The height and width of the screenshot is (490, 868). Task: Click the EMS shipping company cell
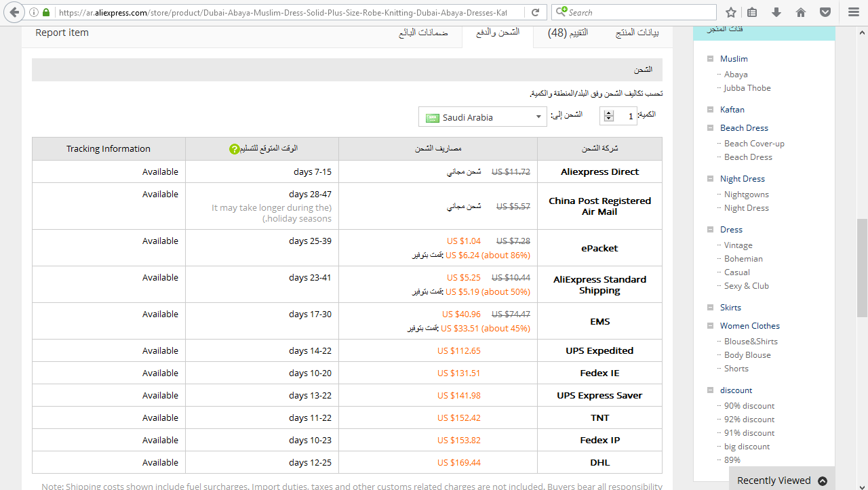[599, 321]
